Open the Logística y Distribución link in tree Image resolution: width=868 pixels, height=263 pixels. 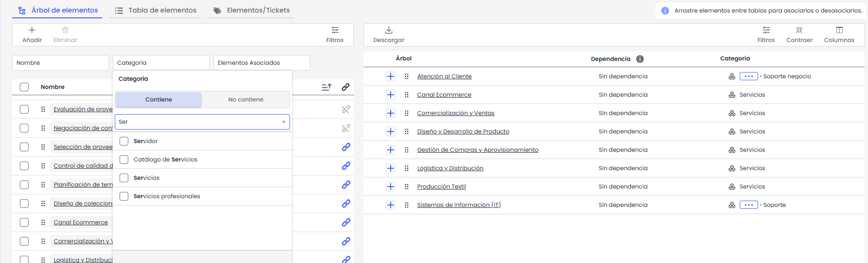point(450,168)
